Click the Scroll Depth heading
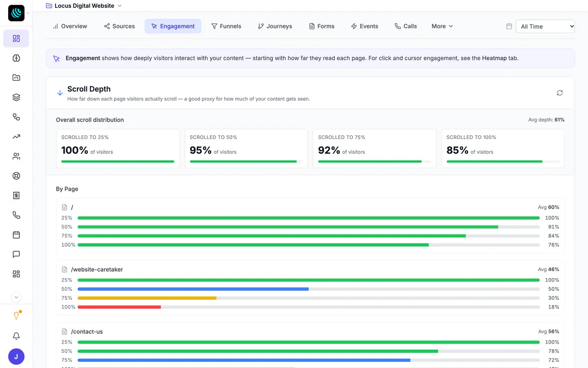Image resolution: width=588 pixels, height=368 pixels. (89, 89)
